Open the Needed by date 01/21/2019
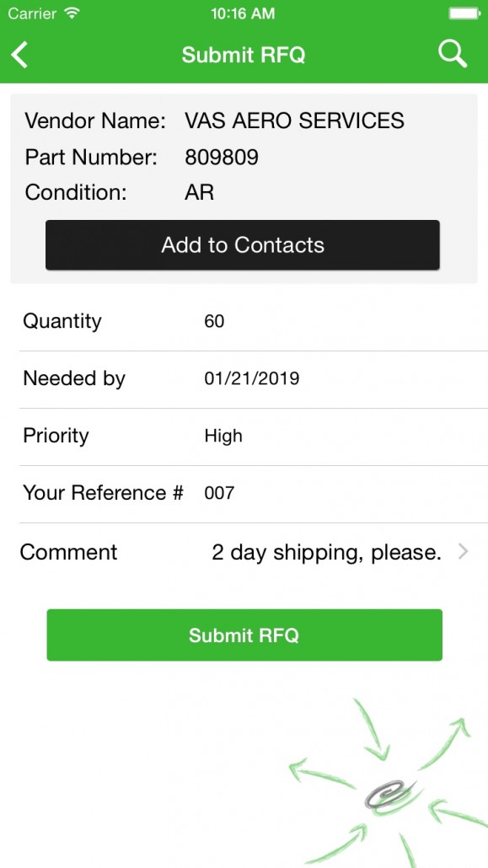The image size is (488, 868). point(252,378)
